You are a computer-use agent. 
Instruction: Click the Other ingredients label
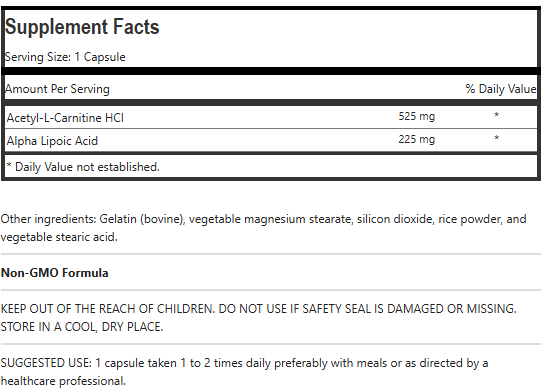click(48, 219)
